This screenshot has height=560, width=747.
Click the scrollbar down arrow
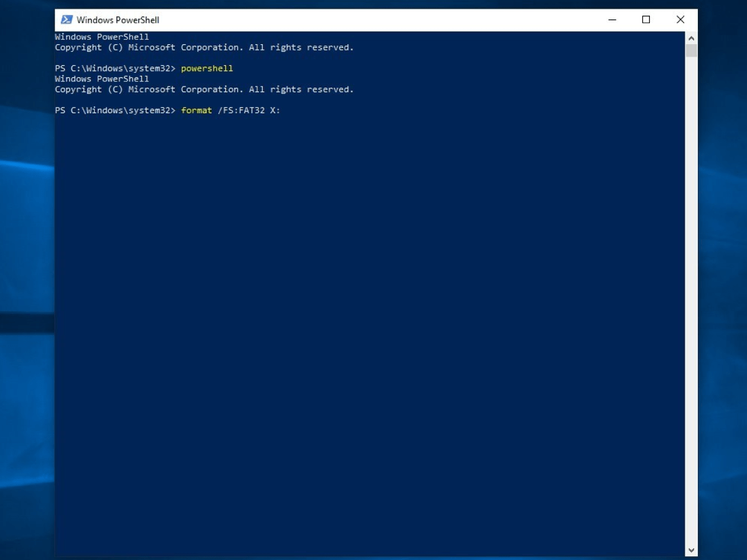click(691, 550)
